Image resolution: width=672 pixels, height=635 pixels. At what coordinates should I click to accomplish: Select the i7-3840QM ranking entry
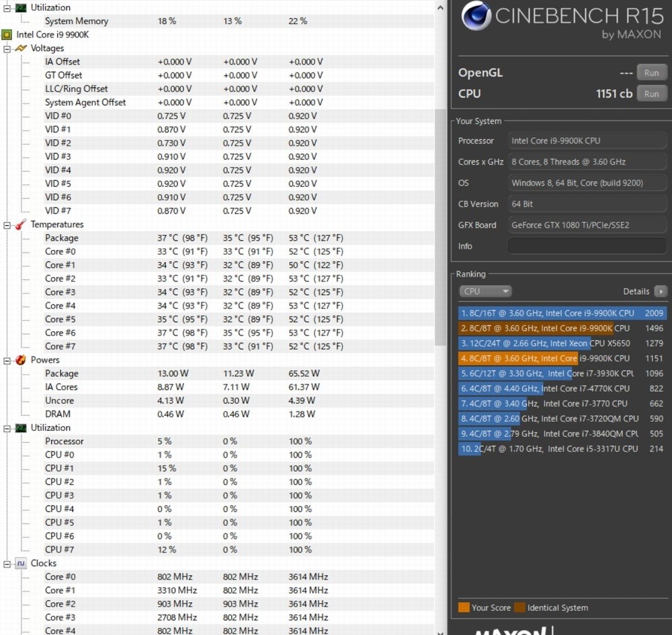562,433
